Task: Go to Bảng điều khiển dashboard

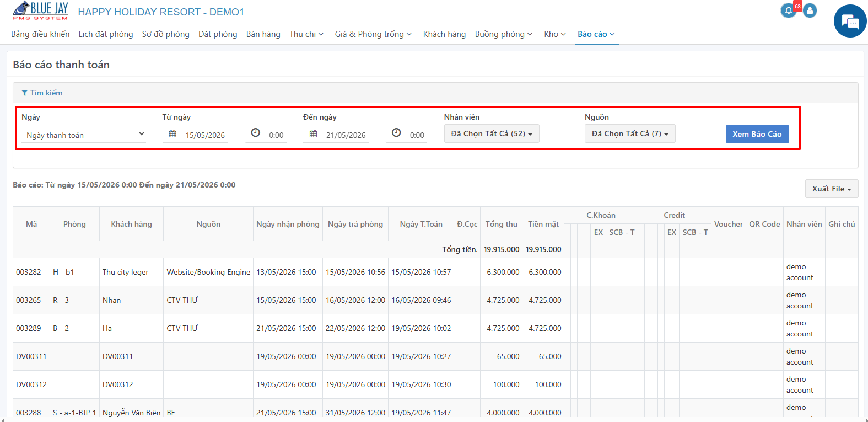Action: 40,34
